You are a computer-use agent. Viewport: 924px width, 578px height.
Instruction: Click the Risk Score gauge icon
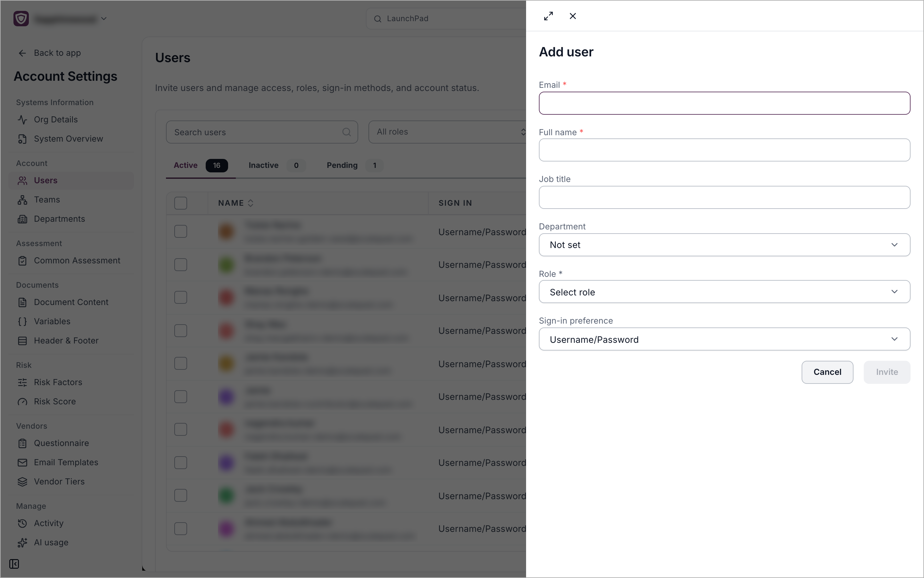[x=22, y=401]
